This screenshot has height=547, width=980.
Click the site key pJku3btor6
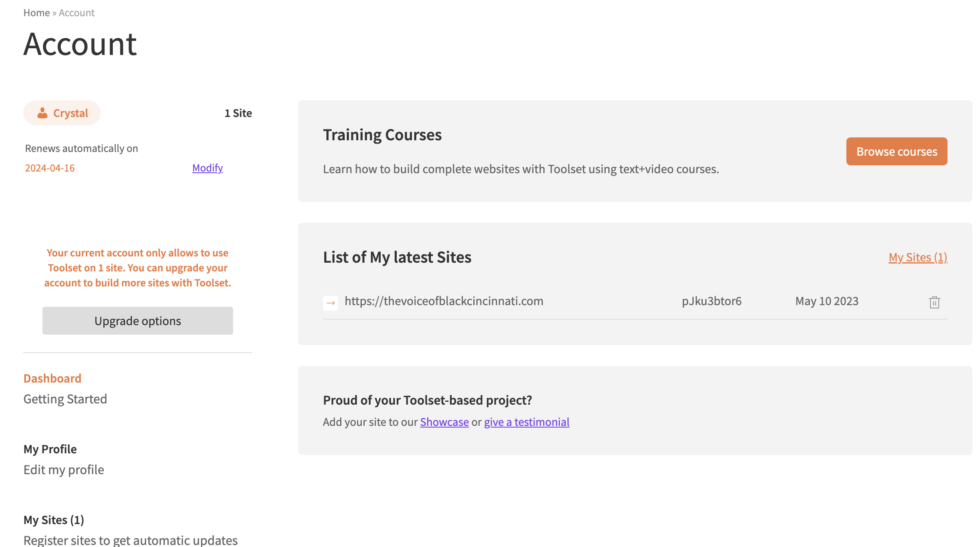(711, 301)
